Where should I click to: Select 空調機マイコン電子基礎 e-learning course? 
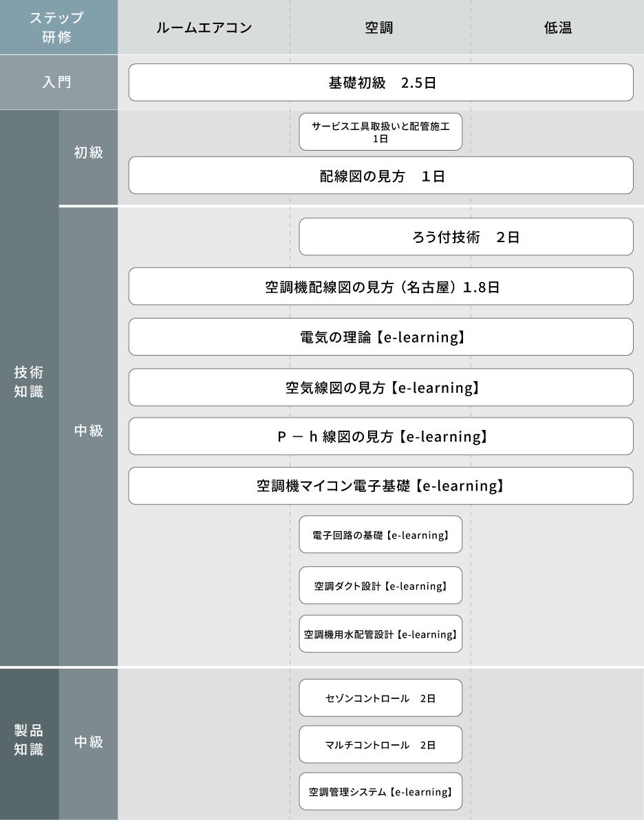380,486
